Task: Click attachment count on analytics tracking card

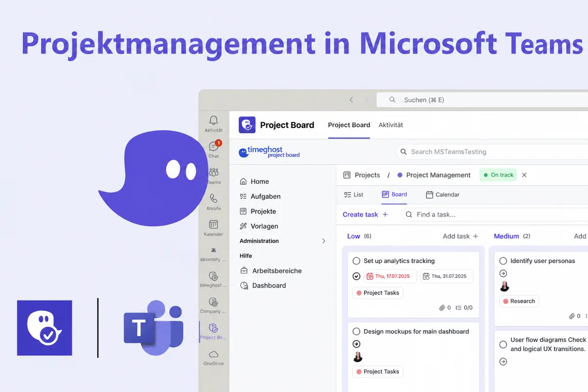Action: point(445,308)
